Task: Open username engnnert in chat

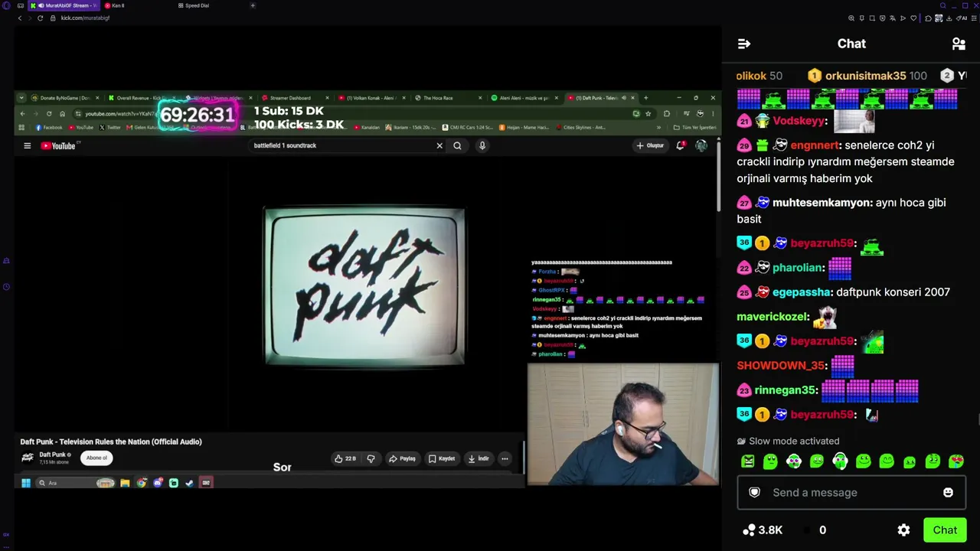Action: pos(815,145)
